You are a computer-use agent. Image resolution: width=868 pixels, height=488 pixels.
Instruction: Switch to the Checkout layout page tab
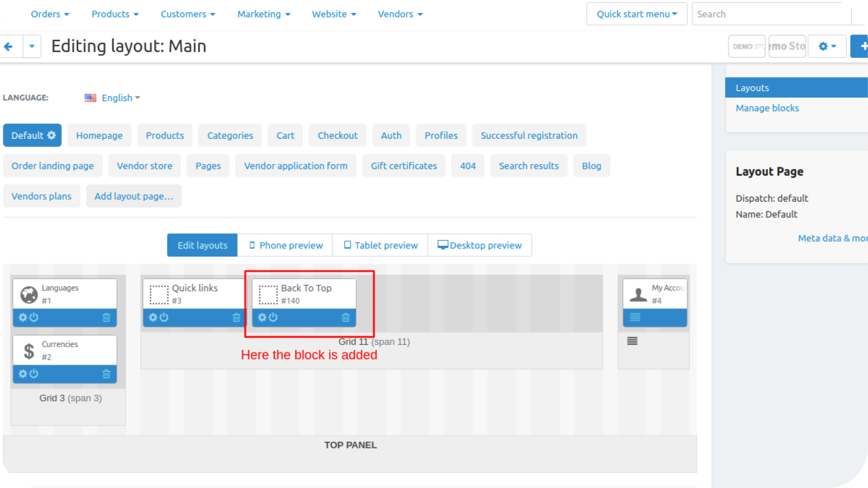click(337, 136)
